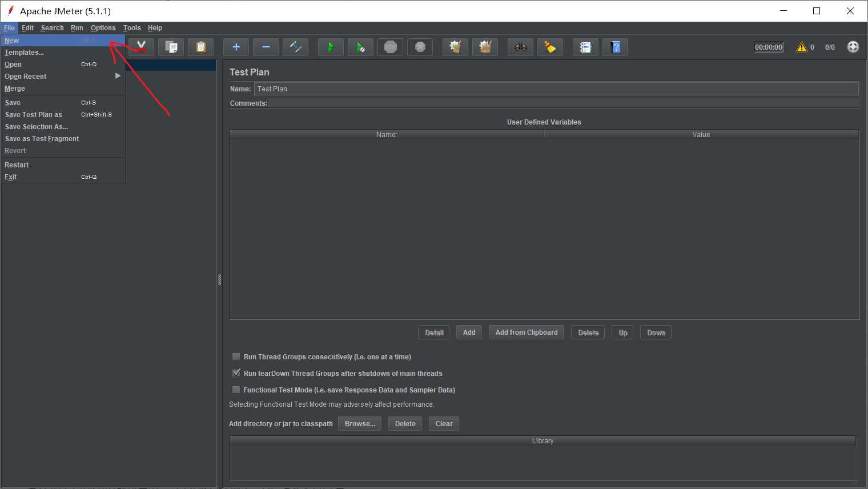This screenshot has width=868, height=489.
Task: Enable Functional Test Mode checkbox
Action: point(236,390)
